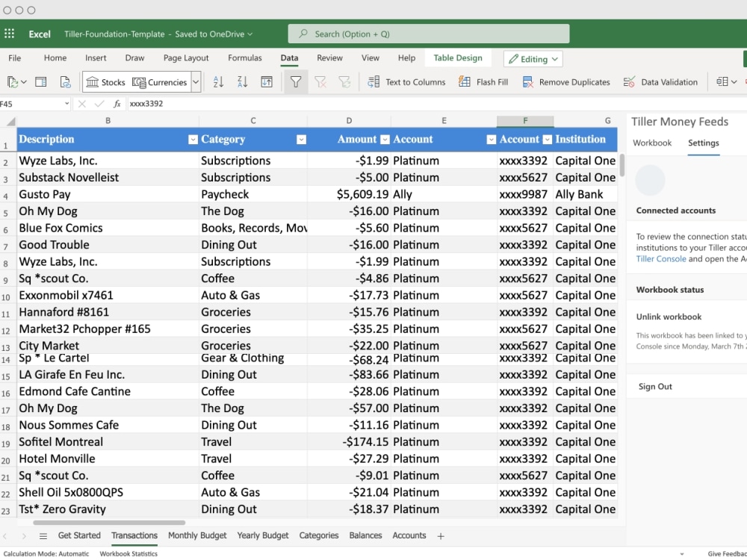Open the Description column filter dropdown
This screenshot has height=560, width=747.
pos(193,140)
